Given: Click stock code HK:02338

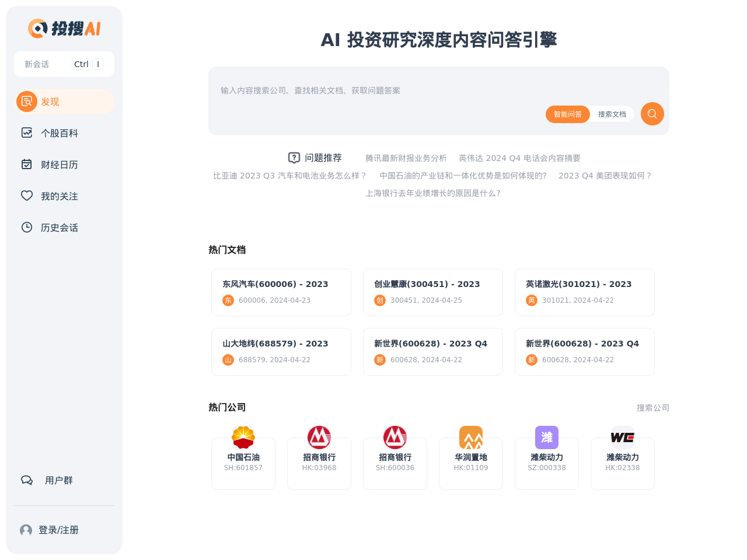Looking at the screenshot, I should pyautogui.click(x=623, y=468).
